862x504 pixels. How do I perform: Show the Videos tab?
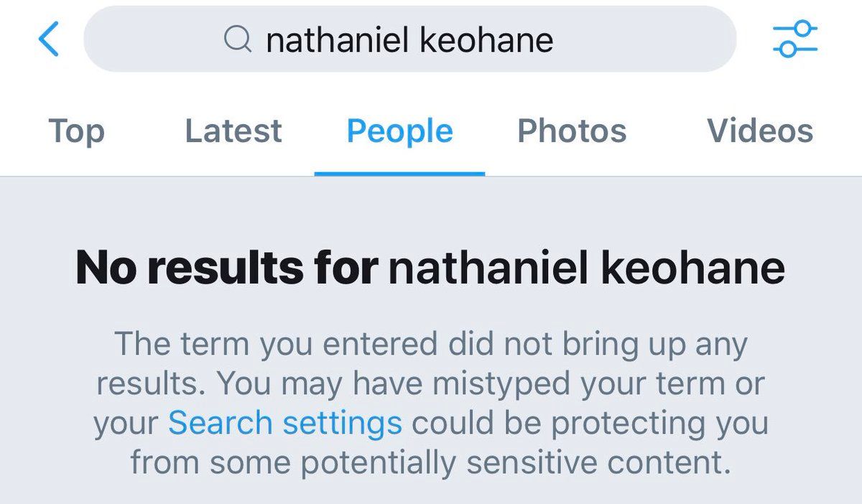(x=760, y=131)
